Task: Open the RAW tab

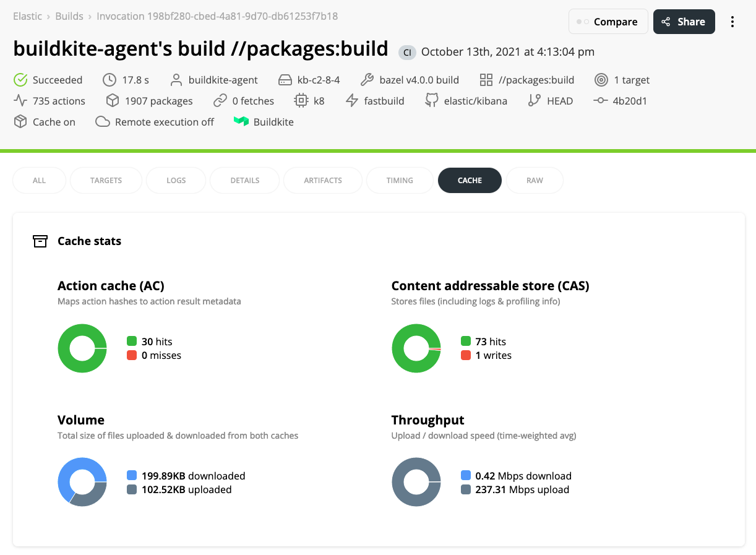Action: (x=535, y=181)
